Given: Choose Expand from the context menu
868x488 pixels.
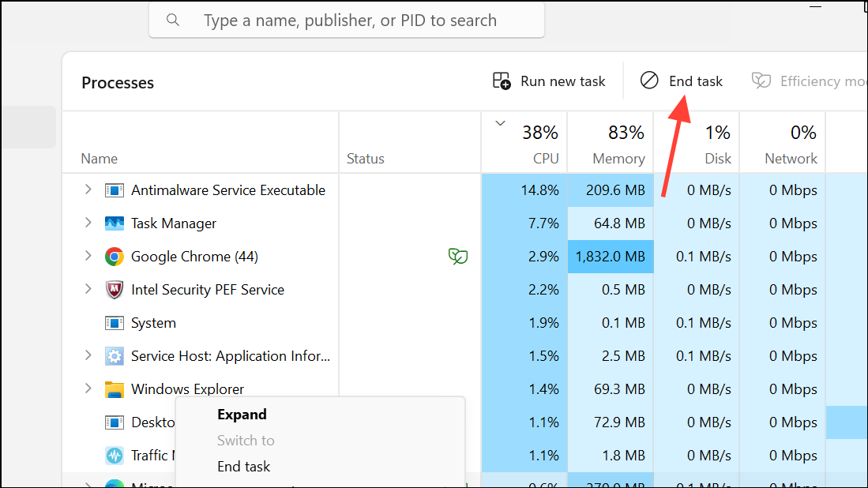Looking at the screenshot, I should click(242, 414).
